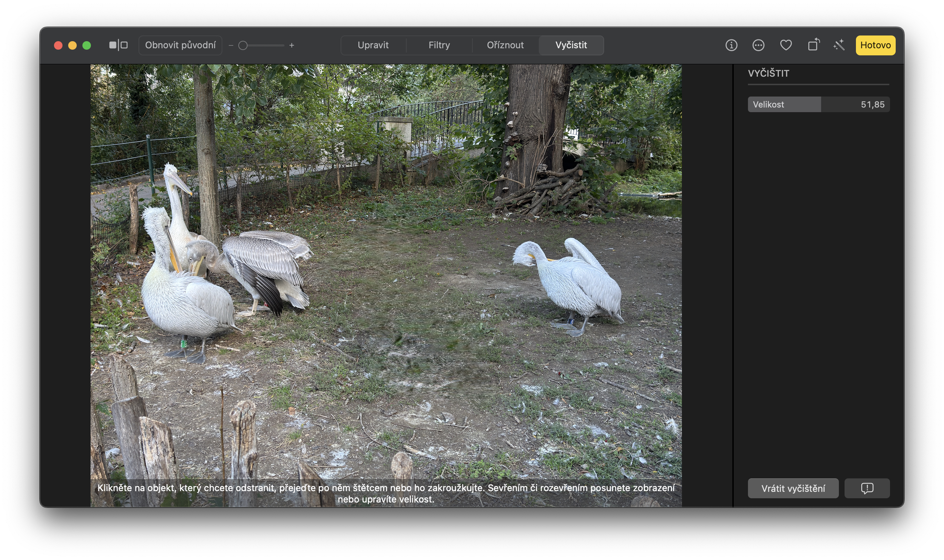Switch to the Upravit tab
Image resolution: width=944 pixels, height=560 pixels.
pos(374,45)
